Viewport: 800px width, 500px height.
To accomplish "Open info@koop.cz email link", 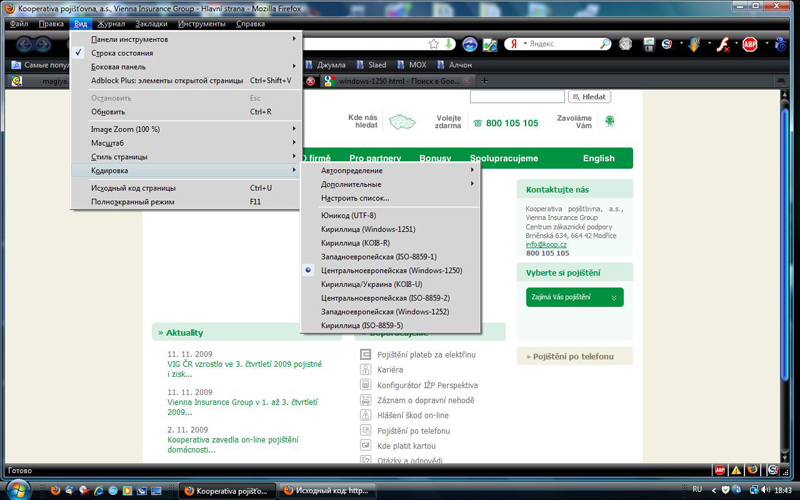I will click(546, 244).
